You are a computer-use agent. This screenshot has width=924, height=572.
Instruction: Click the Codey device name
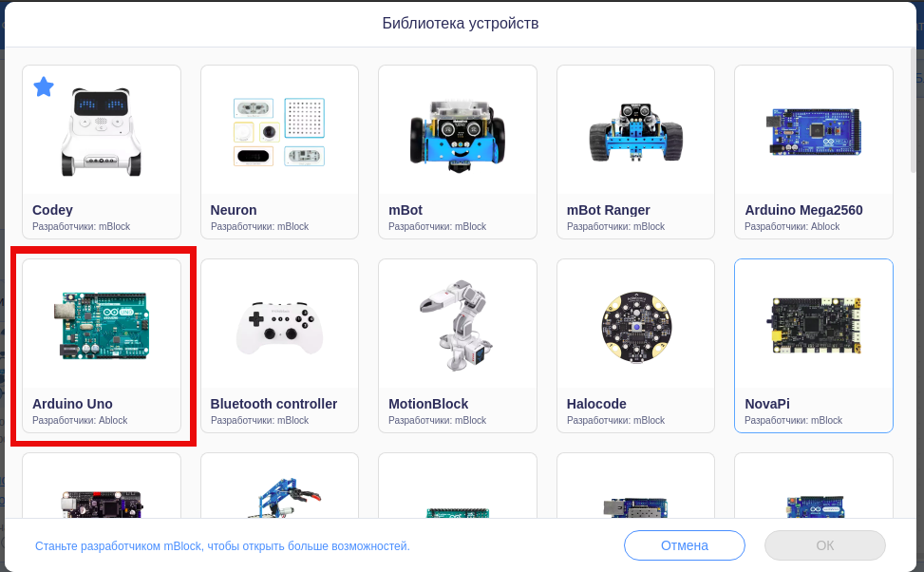point(52,210)
